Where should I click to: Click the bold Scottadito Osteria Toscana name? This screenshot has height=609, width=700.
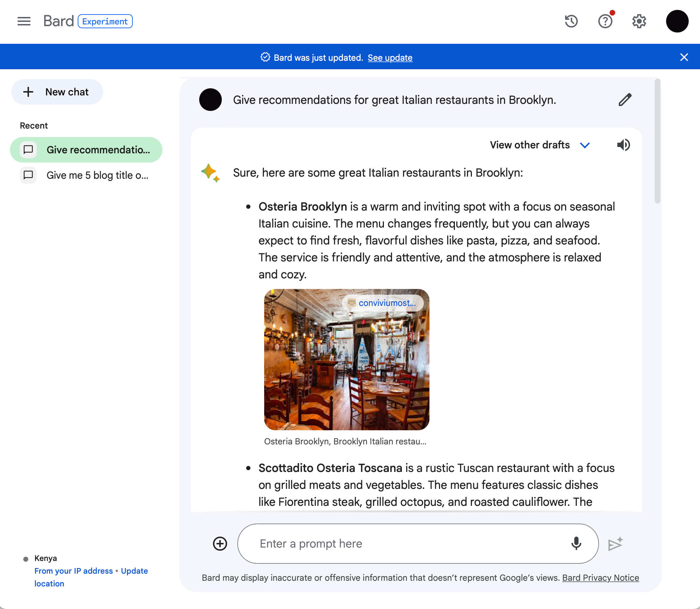pyautogui.click(x=330, y=468)
